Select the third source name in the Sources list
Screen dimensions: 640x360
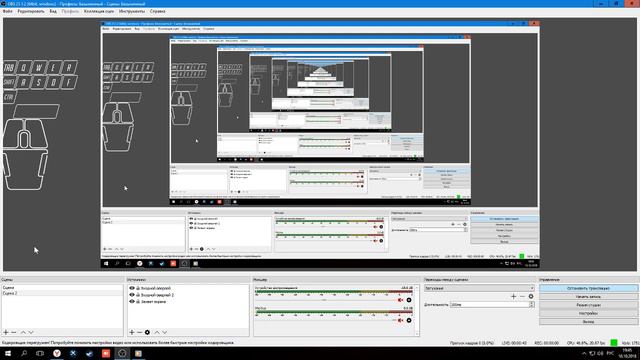click(153, 301)
